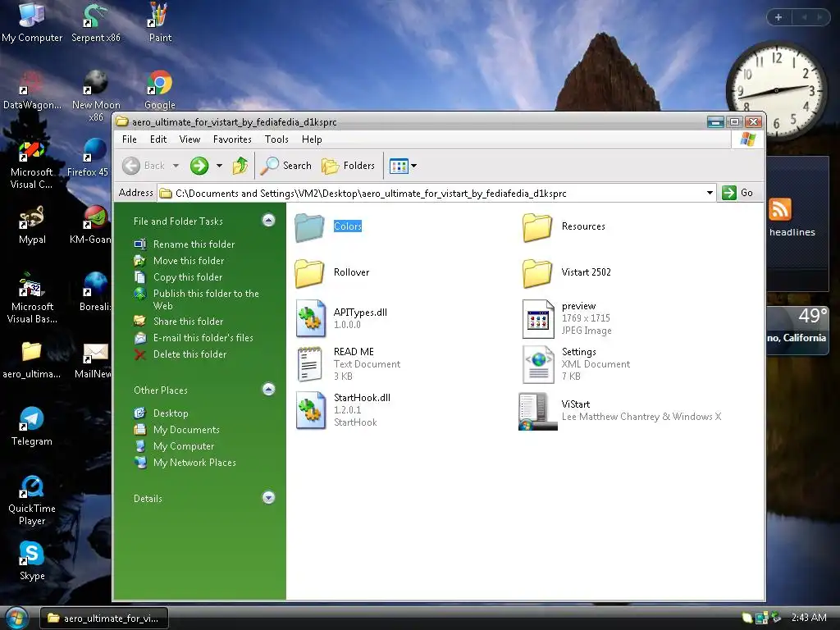Open the Edit menu
Image resolution: width=840 pixels, height=630 pixels.
(x=158, y=139)
